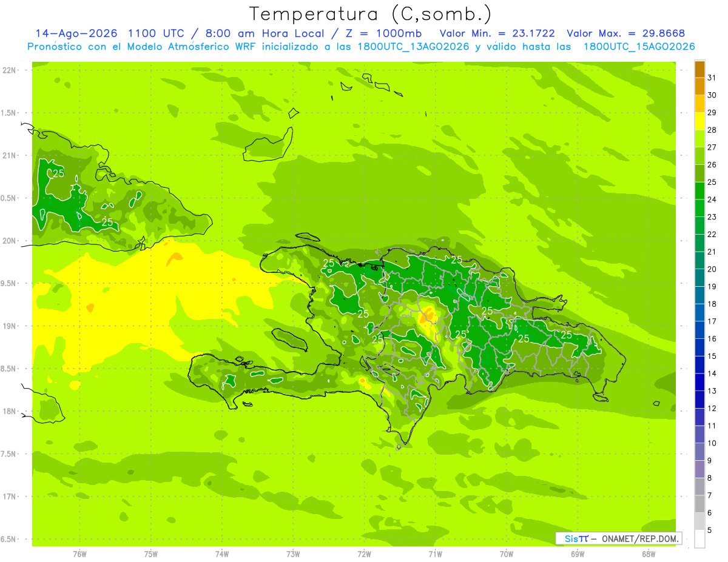728x562 pixels.
Task: Click the yellow swatch between 28 and 29
Action: coord(699,121)
